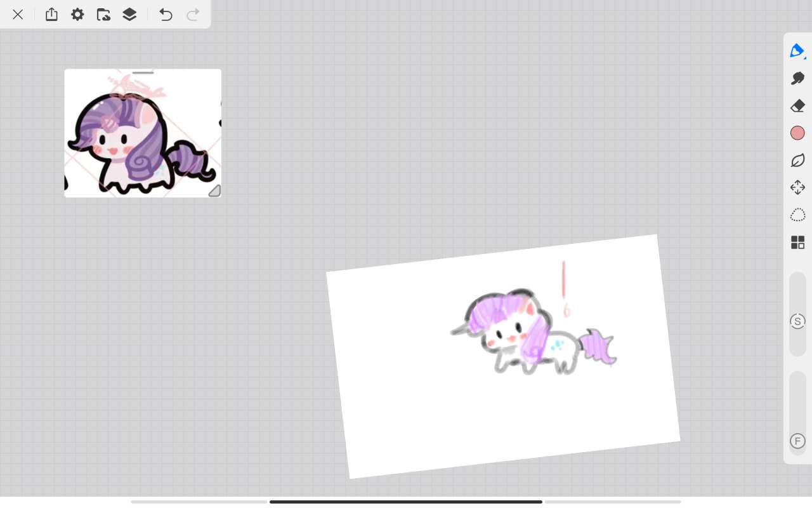Select the blue brush tool
Viewport: 812px width, 508px height.
[797, 51]
